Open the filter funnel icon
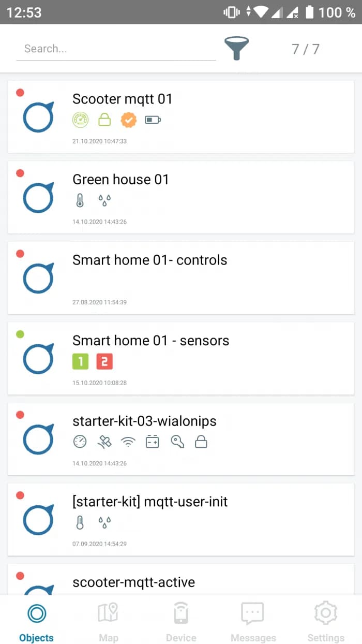 (x=236, y=49)
